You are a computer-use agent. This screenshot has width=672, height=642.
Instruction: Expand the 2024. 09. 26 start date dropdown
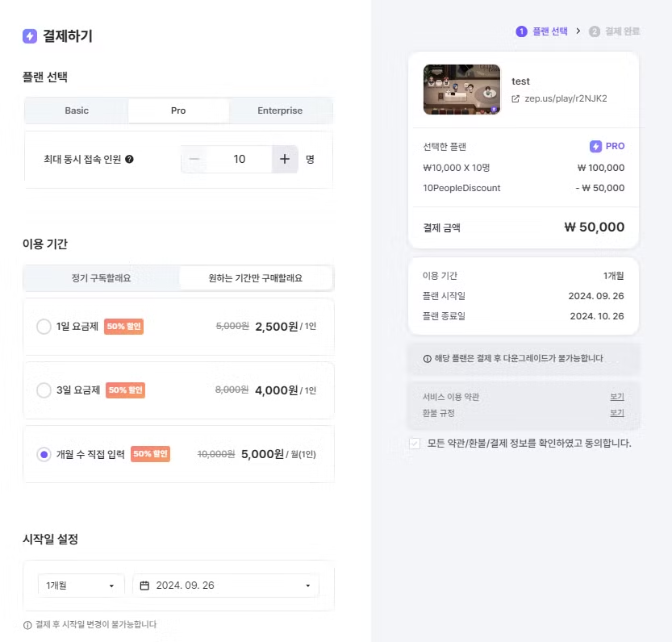(307, 585)
